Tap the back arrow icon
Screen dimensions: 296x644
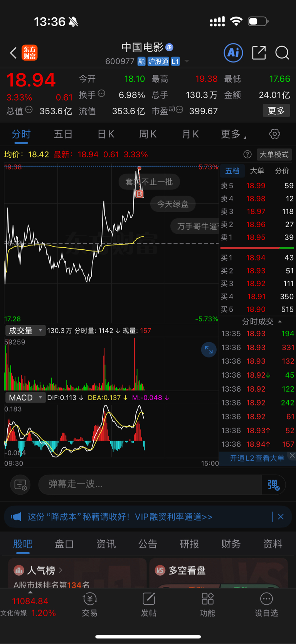(x=13, y=53)
